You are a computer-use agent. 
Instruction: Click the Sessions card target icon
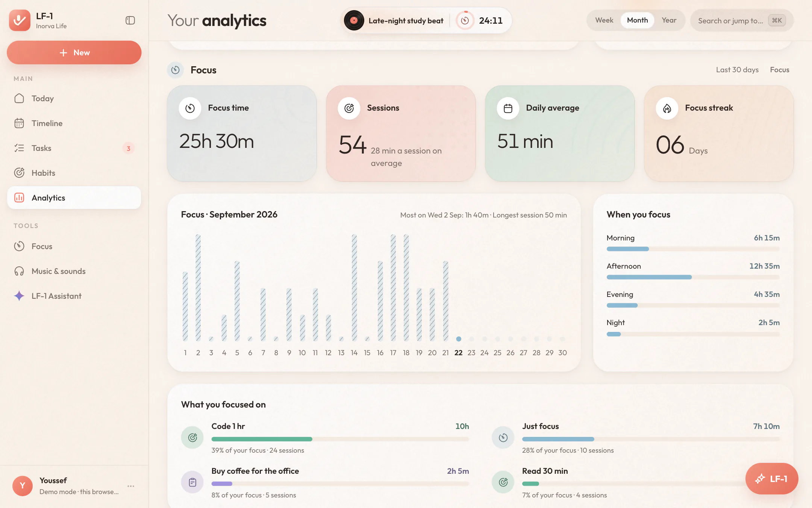[x=349, y=108]
